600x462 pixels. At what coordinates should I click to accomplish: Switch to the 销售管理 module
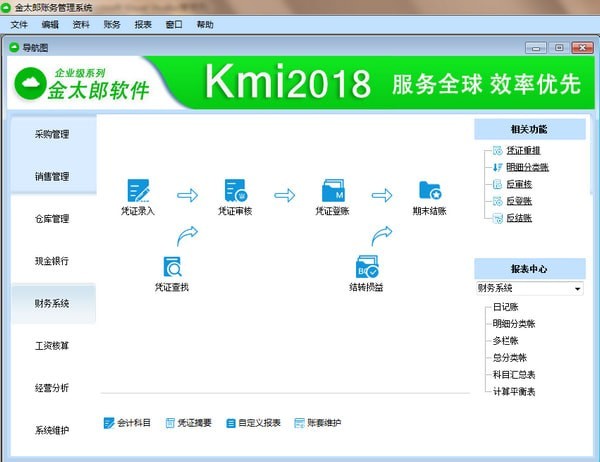(53, 176)
